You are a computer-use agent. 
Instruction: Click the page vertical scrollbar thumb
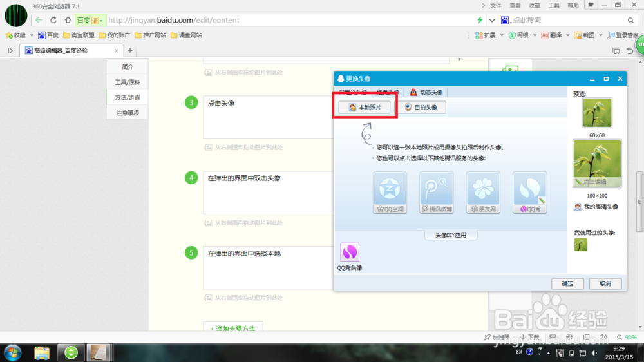click(639, 202)
